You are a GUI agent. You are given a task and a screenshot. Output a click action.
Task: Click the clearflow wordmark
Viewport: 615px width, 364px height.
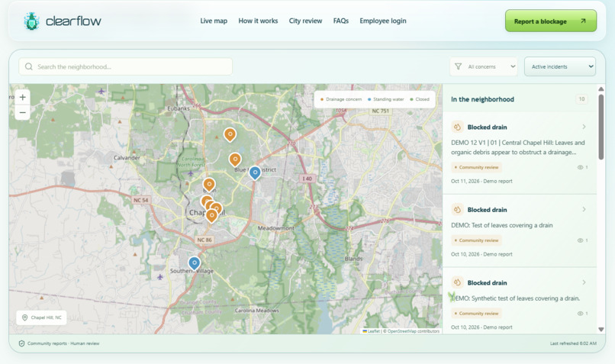[x=73, y=21]
